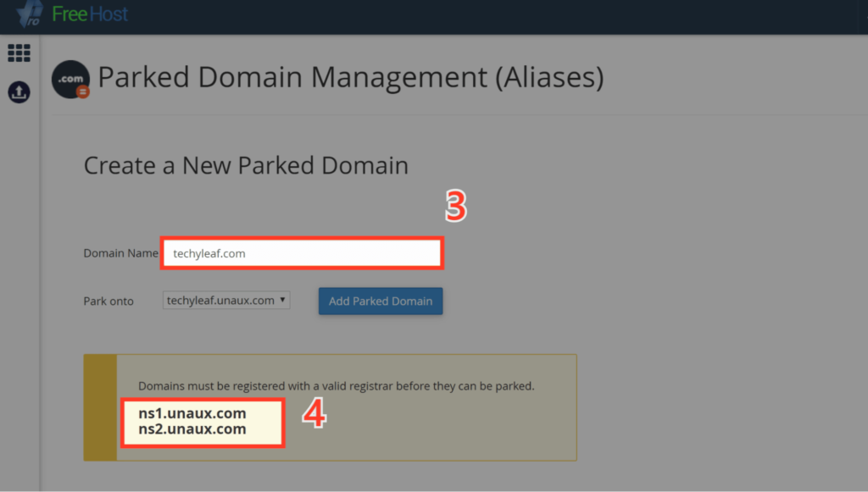Click the Park onto label
The width and height of the screenshot is (868, 492).
pos(108,301)
